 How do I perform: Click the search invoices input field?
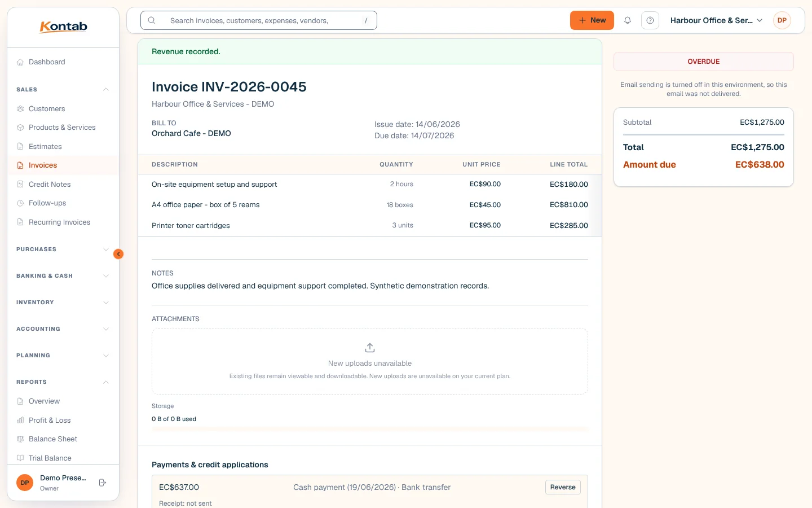click(259, 20)
